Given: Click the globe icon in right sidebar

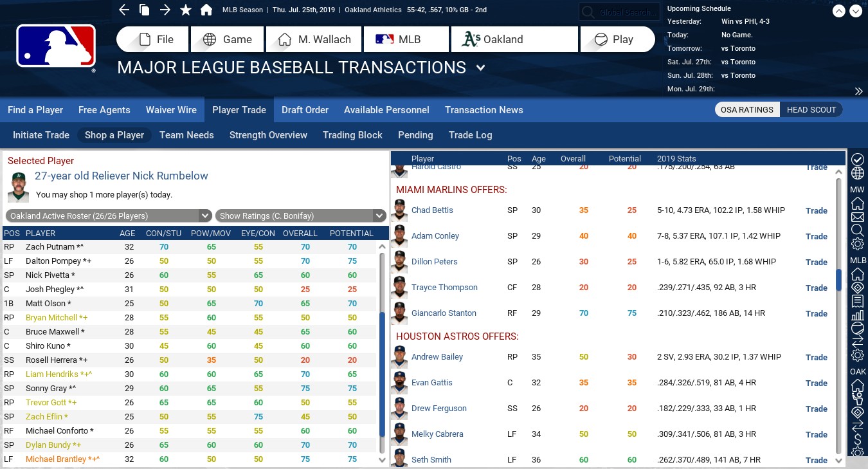Looking at the screenshot, I should (x=857, y=174).
